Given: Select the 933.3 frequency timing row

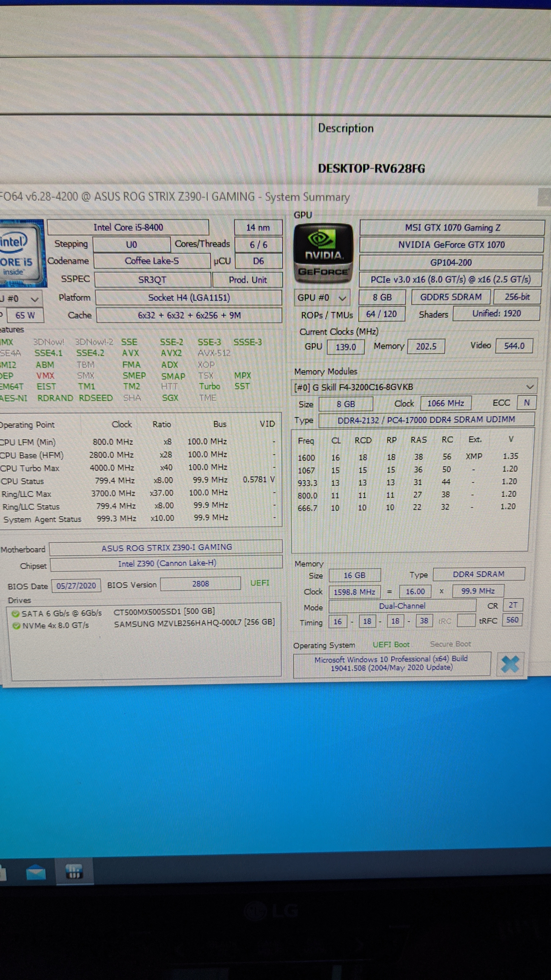Looking at the screenshot, I should pos(408,482).
